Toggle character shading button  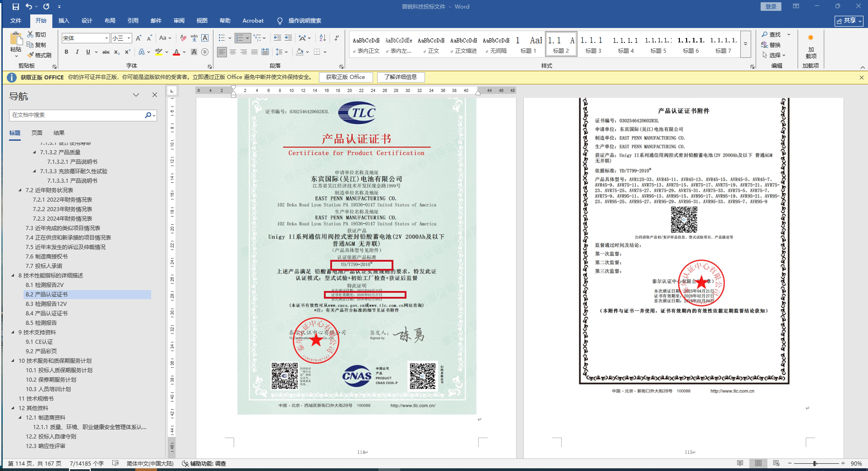[x=194, y=52]
